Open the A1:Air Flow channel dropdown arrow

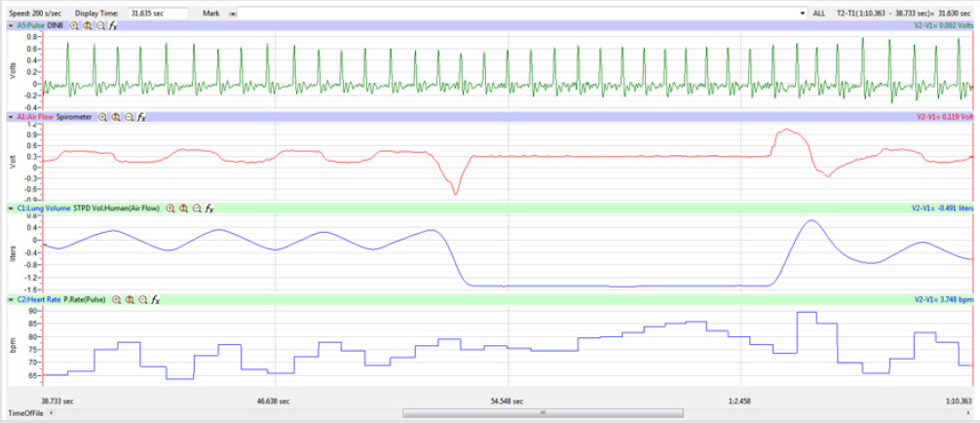tap(11, 117)
